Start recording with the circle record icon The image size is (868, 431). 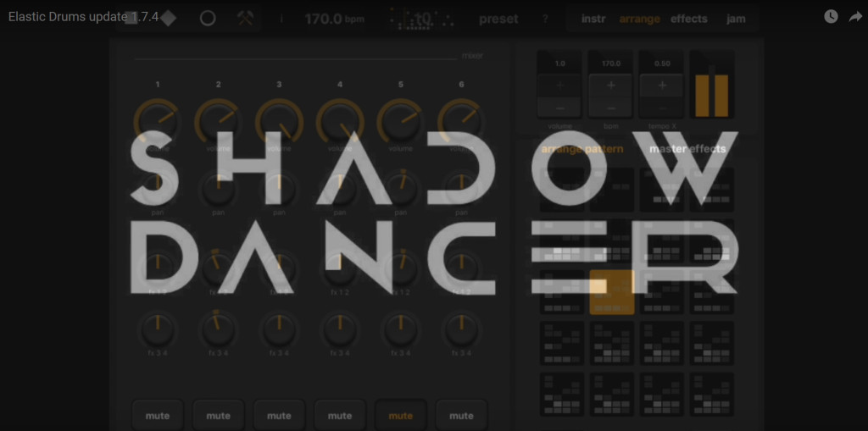pos(208,19)
